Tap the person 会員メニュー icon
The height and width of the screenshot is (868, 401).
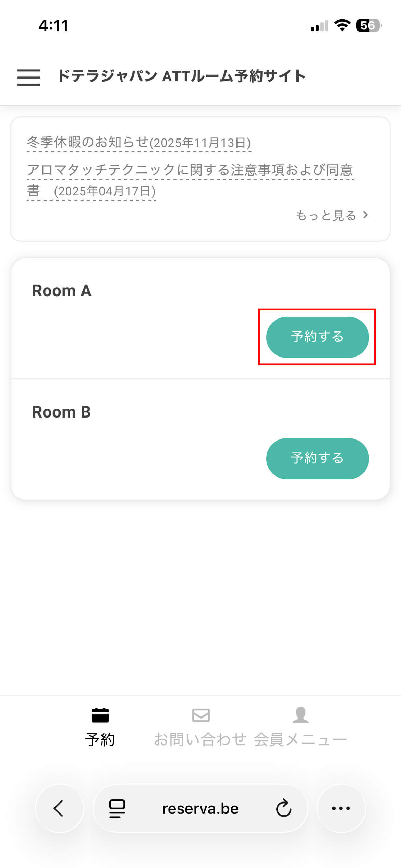pyautogui.click(x=301, y=715)
